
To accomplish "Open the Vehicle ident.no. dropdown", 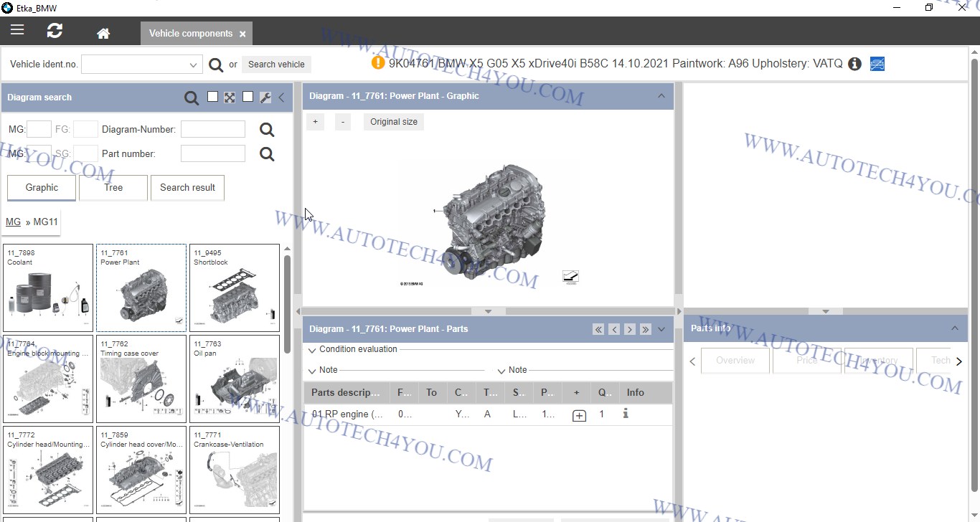I will (x=193, y=65).
